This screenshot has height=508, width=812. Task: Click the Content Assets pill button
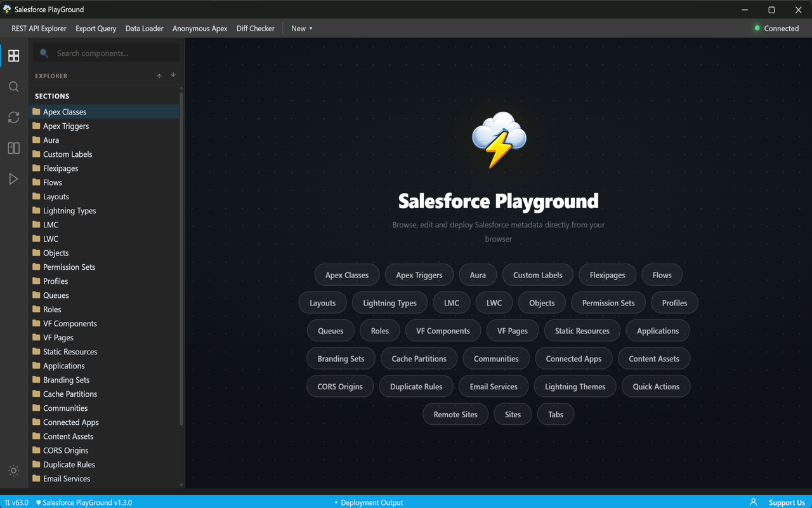[654, 359]
